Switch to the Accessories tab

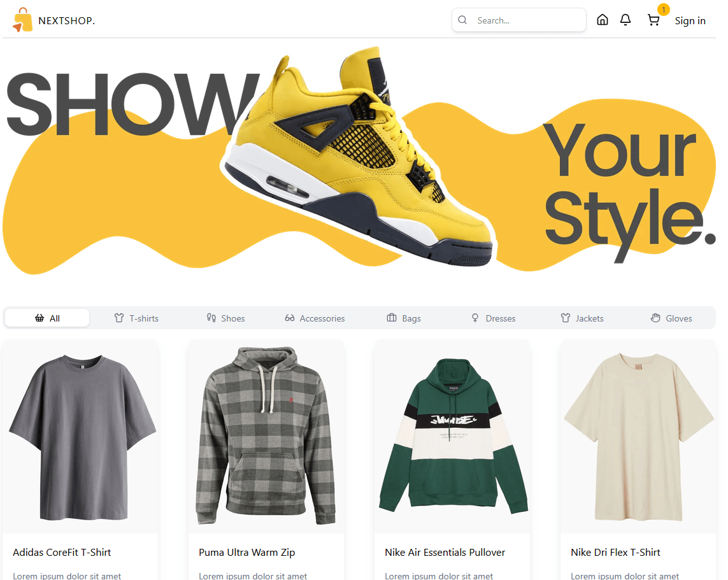[315, 318]
